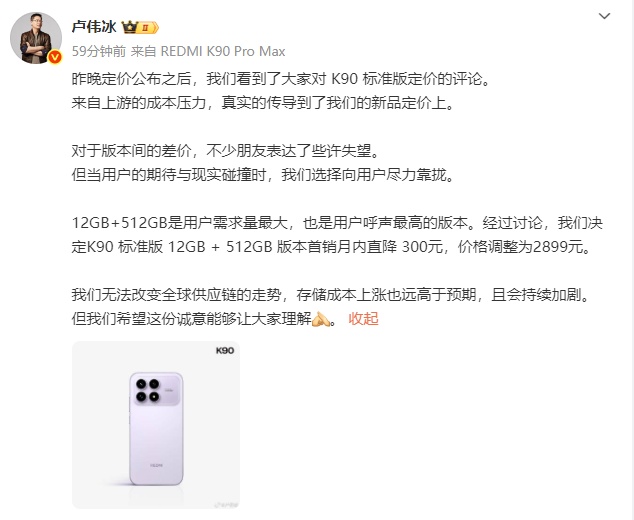The width and height of the screenshot is (634, 520).
Task: Click the 但当用户的期待 line
Action: click(263, 175)
